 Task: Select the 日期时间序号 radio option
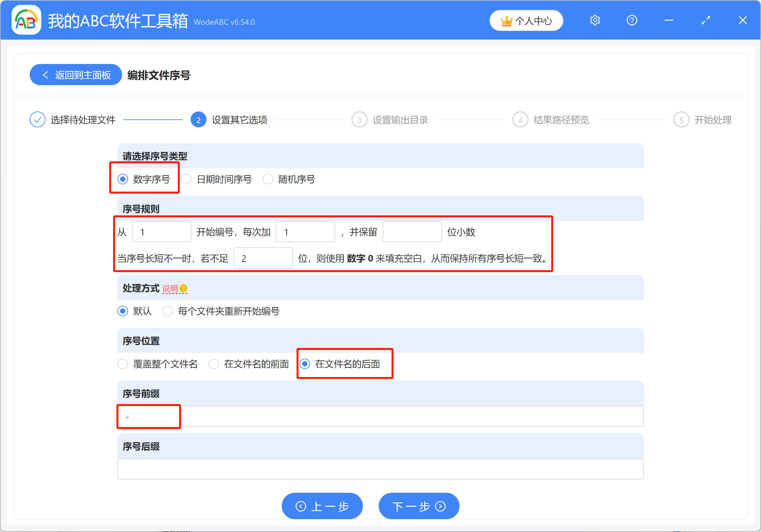click(x=186, y=179)
